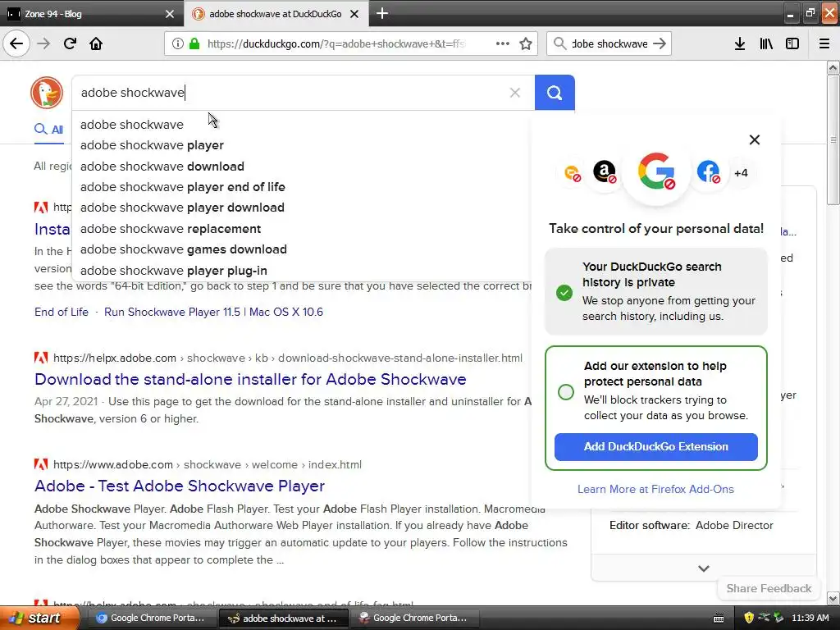Click the page vertical scrollbar thumb
This screenshot has width=840, height=630.
pos(833,139)
